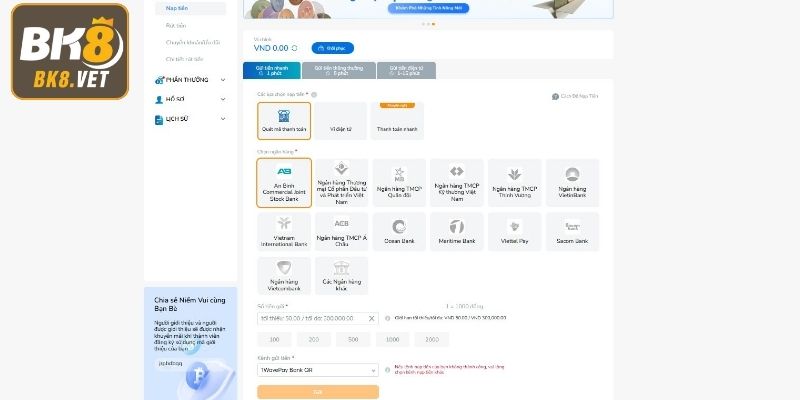Image resolution: width=800 pixels, height=400 pixels.
Task: Open the 1WowPay Bank QR channel dropdown
Action: [x=318, y=370]
